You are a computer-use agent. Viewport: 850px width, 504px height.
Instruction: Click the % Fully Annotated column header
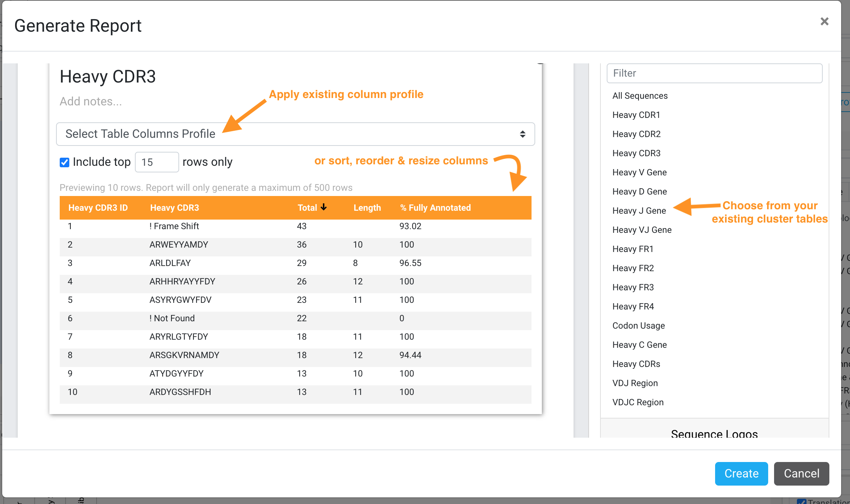(435, 207)
